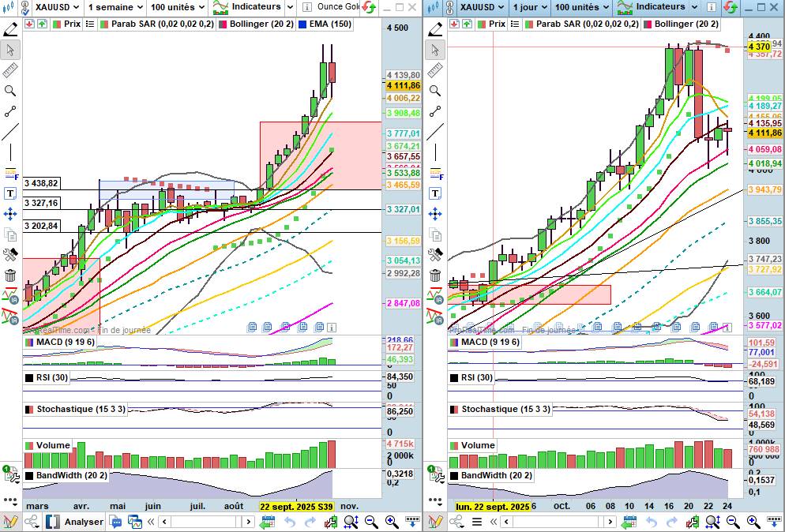Select the trend line tool in right chart
This screenshot has height=532, width=785.
[435, 132]
